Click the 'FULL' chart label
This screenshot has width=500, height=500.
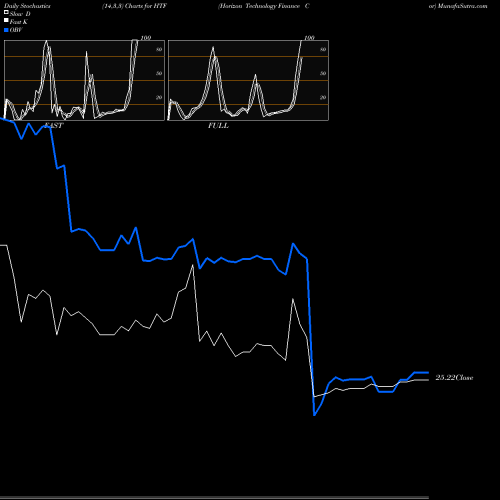point(218,126)
